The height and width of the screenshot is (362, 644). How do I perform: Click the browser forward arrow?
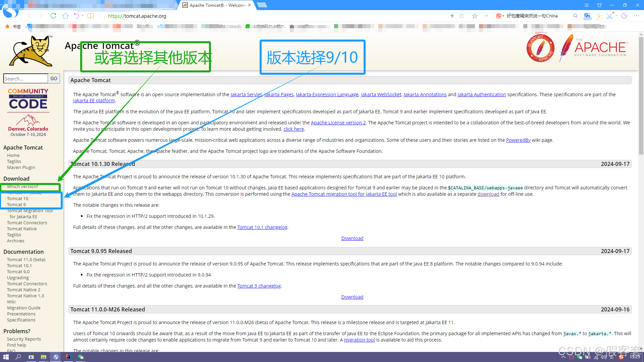pos(41,16)
